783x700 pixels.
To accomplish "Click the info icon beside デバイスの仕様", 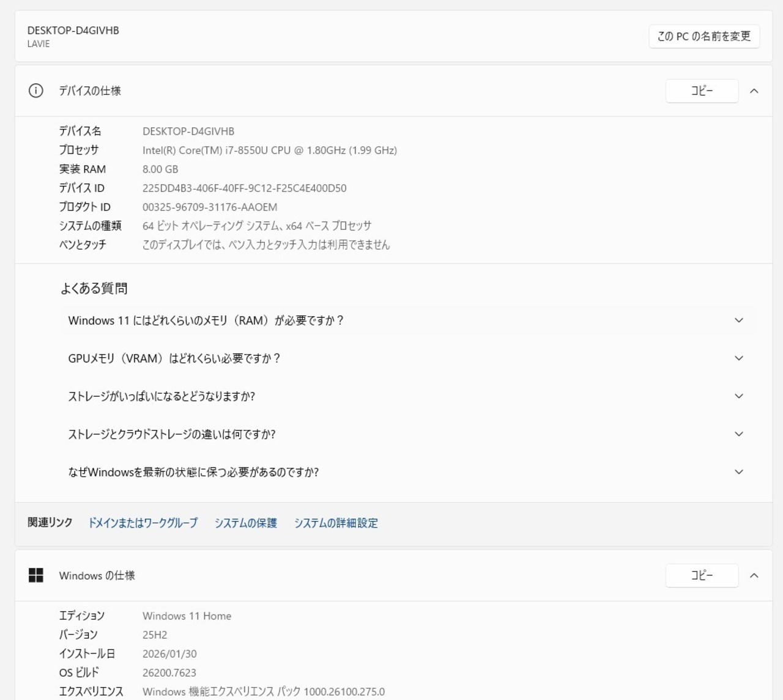I will click(36, 91).
